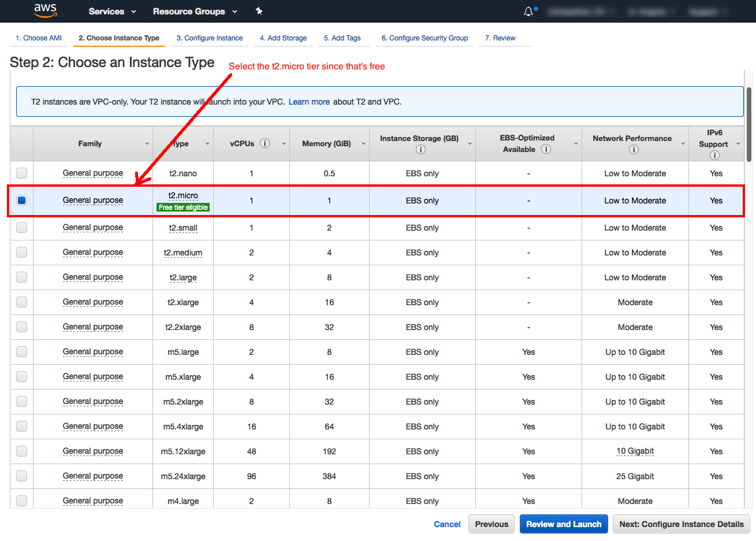Check the m5.large instance checkbox
This screenshot has width=756, height=541.
point(21,351)
